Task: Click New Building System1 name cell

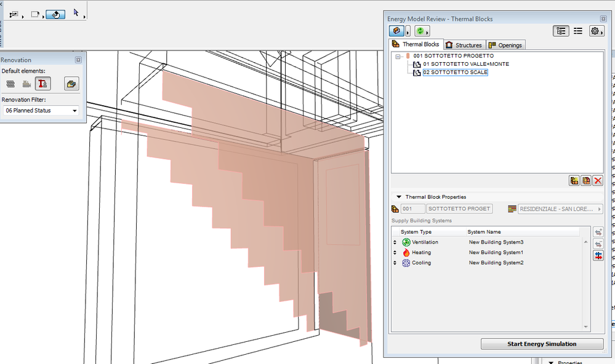Action: click(x=496, y=252)
